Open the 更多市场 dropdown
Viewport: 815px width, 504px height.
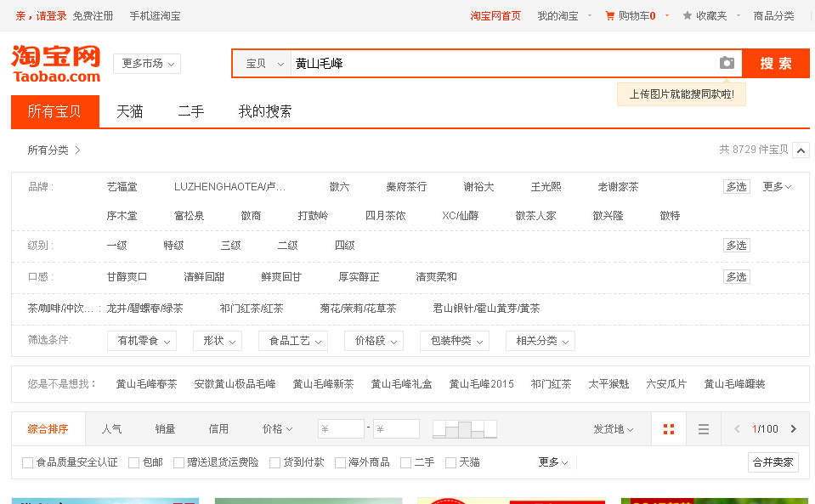pos(147,64)
